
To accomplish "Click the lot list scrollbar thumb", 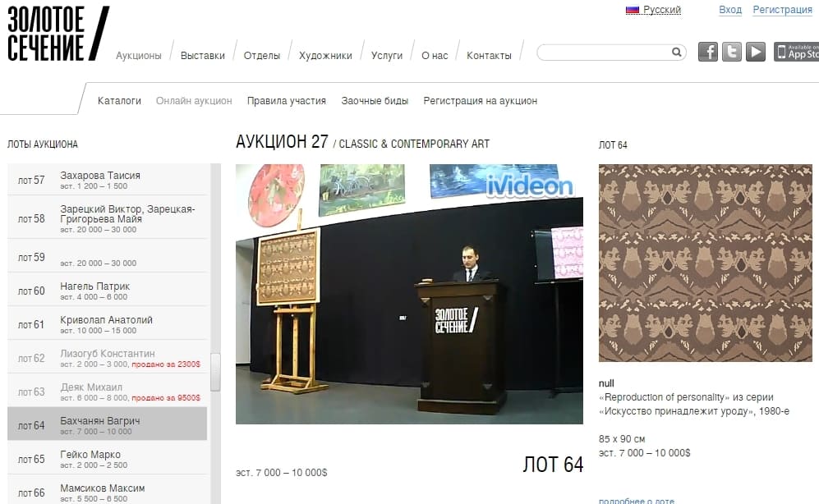I will pyautogui.click(x=215, y=372).
